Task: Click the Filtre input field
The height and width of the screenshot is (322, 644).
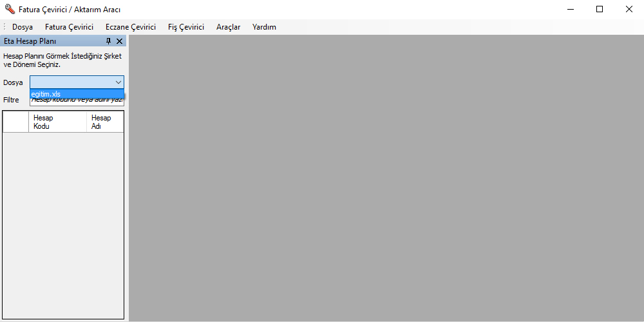Action: tap(77, 102)
